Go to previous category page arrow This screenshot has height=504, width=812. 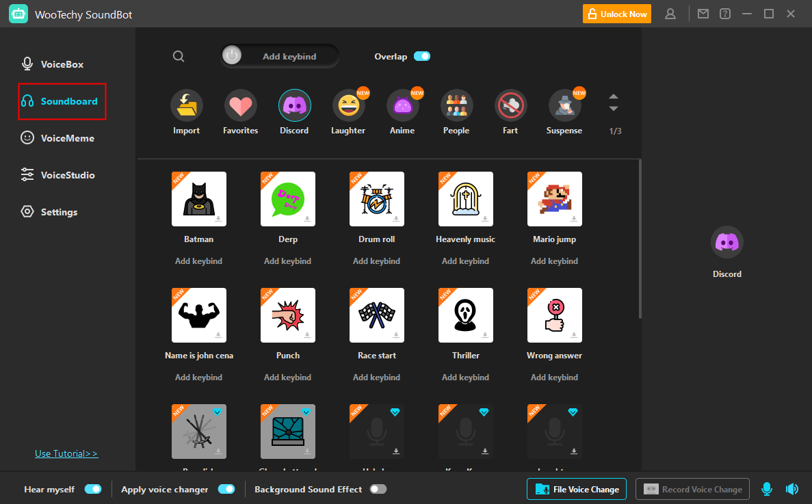click(x=614, y=96)
